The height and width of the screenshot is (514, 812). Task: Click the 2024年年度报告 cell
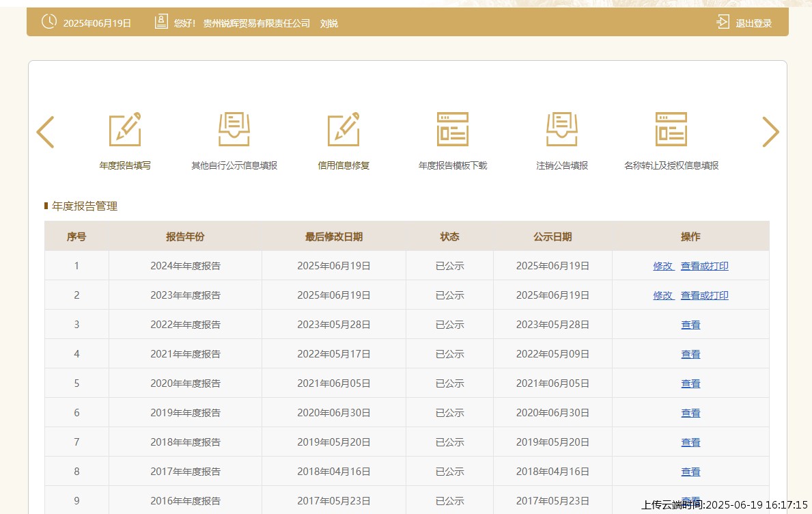click(185, 266)
